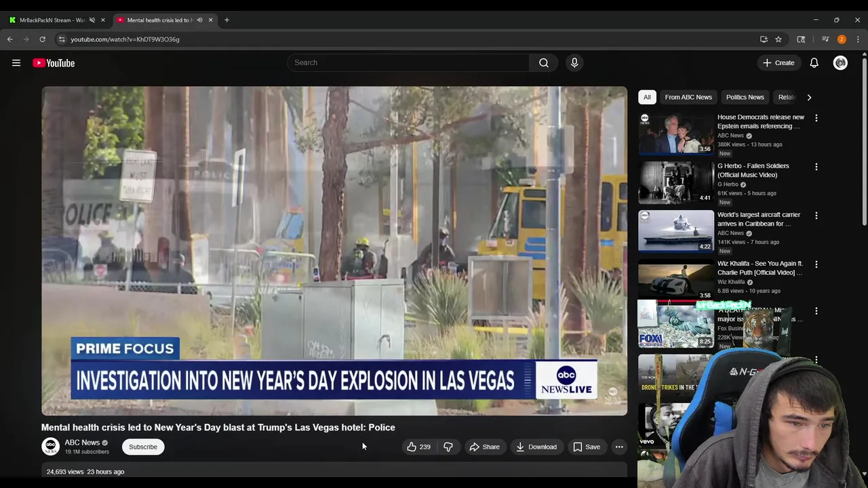868x488 pixels.
Task: Open House Democrats release new Epstein title
Action: [x=761, y=121]
